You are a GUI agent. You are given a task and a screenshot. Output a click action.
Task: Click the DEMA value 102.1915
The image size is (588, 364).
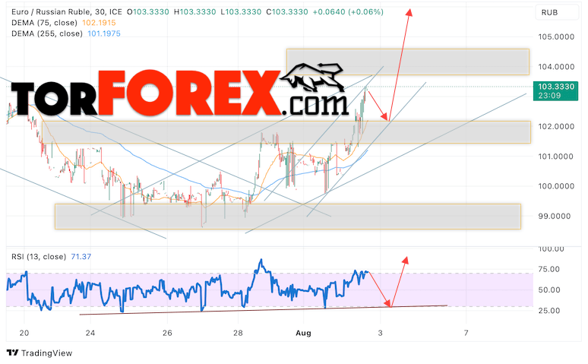(99, 23)
